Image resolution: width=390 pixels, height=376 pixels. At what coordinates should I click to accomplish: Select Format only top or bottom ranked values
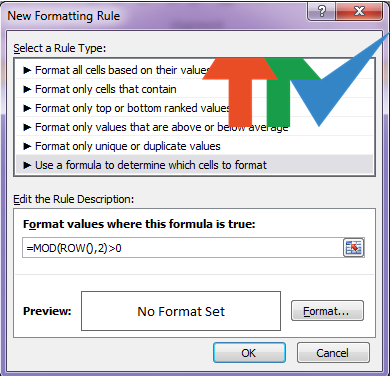click(194, 108)
